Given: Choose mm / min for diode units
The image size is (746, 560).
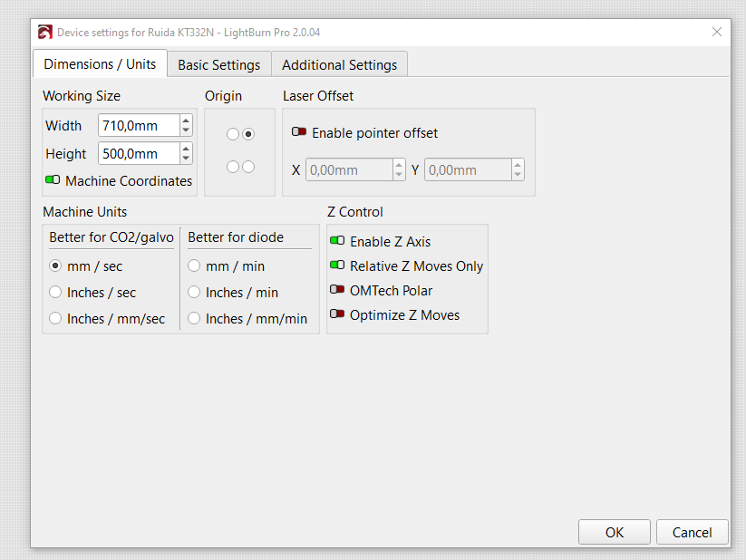Looking at the screenshot, I should 194,266.
